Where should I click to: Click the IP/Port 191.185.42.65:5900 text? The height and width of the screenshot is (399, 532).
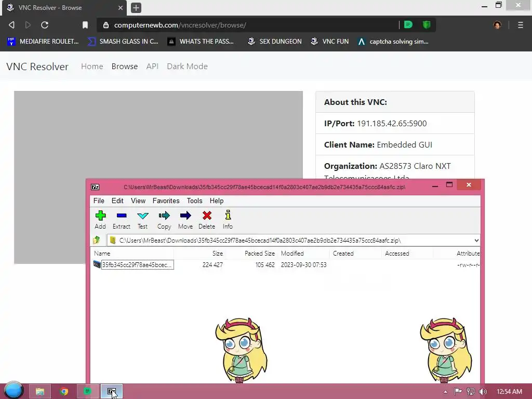coord(375,123)
